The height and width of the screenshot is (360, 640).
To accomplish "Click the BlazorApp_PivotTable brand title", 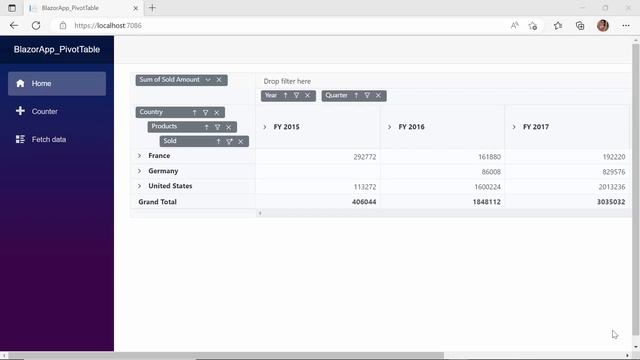I will click(57, 49).
